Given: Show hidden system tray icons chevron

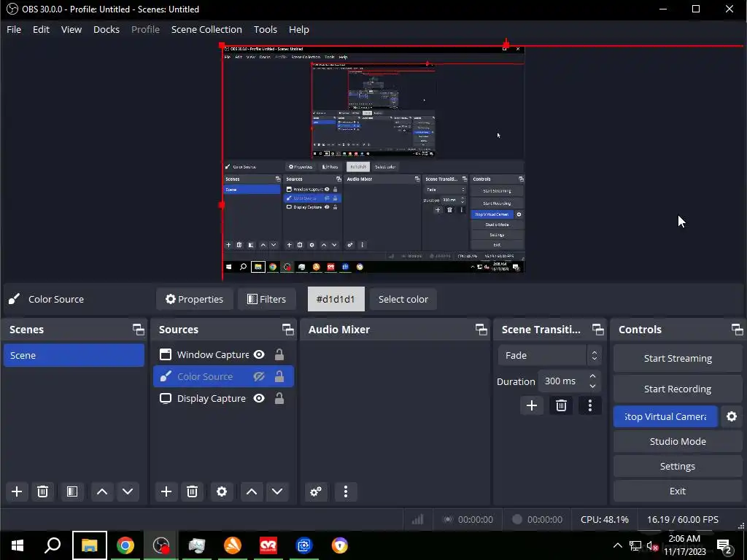Looking at the screenshot, I should click(617, 545).
